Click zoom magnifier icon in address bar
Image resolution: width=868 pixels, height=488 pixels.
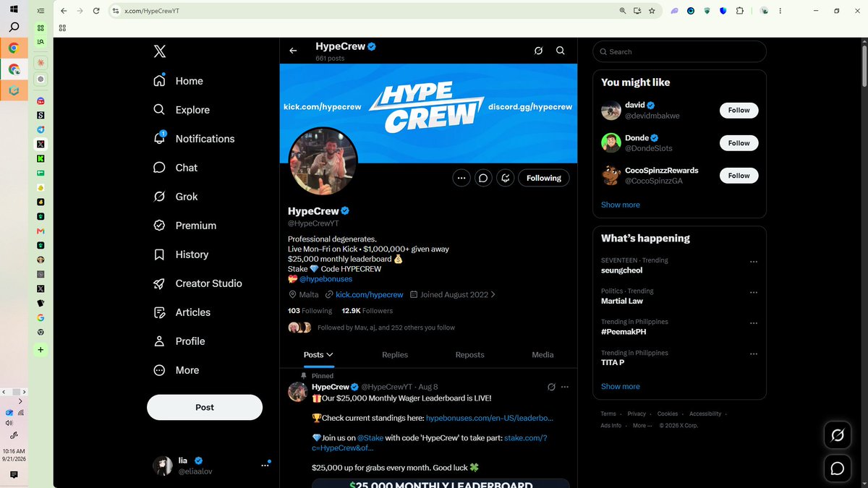(623, 11)
